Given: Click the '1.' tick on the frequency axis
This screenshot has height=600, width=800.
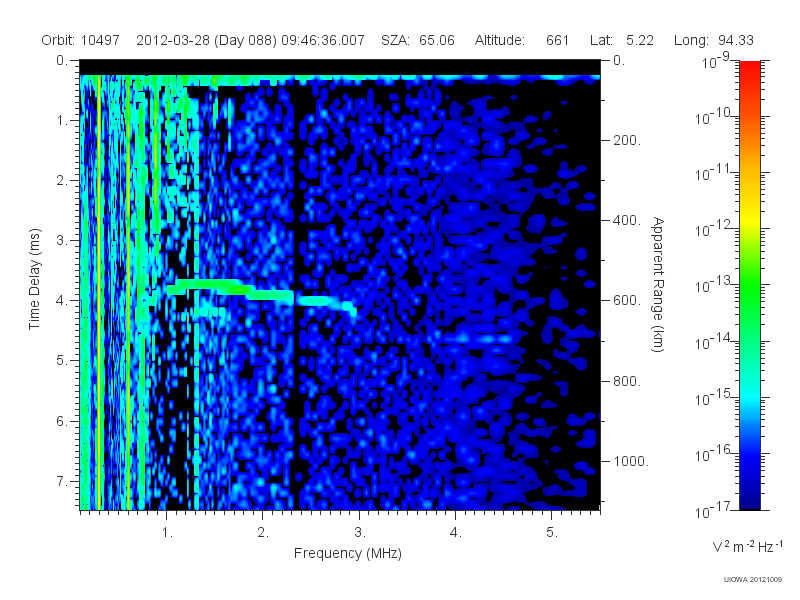Looking at the screenshot, I should pos(167,533).
